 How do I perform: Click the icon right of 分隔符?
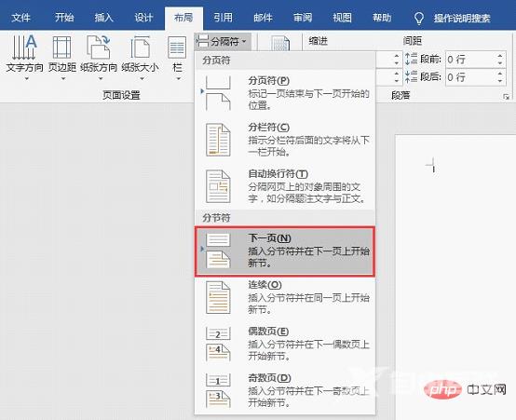tap(280, 44)
